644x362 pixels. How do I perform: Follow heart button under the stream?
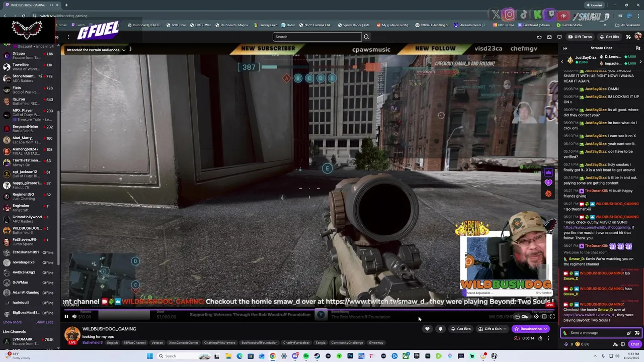point(427,329)
